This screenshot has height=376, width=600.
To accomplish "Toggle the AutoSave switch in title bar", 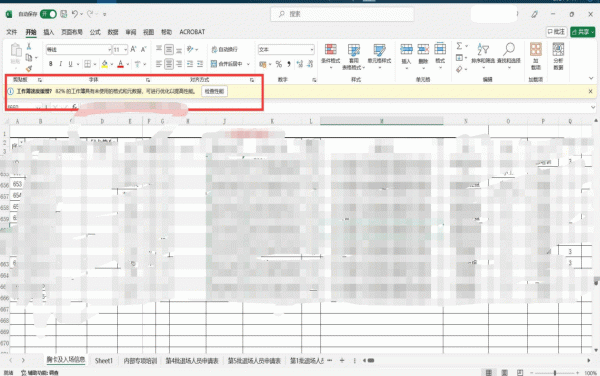I will point(48,14).
